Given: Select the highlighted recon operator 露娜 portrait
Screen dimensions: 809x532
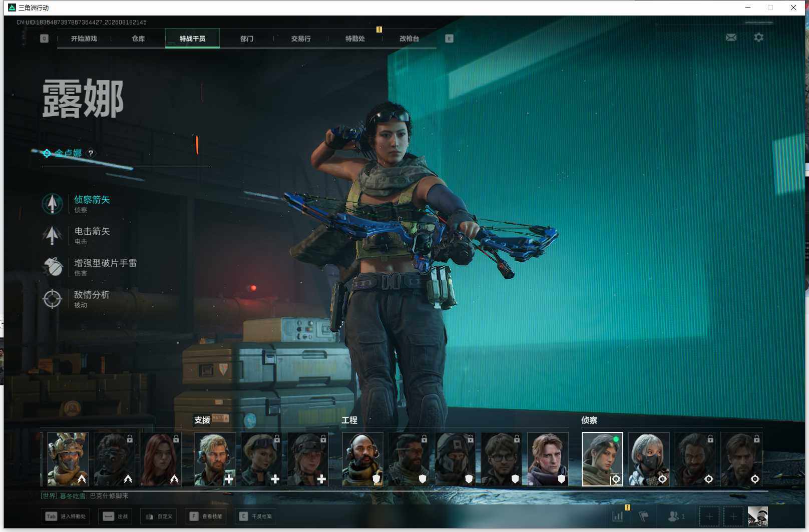Looking at the screenshot, I should pyautogui.click(x=602, y=459).
